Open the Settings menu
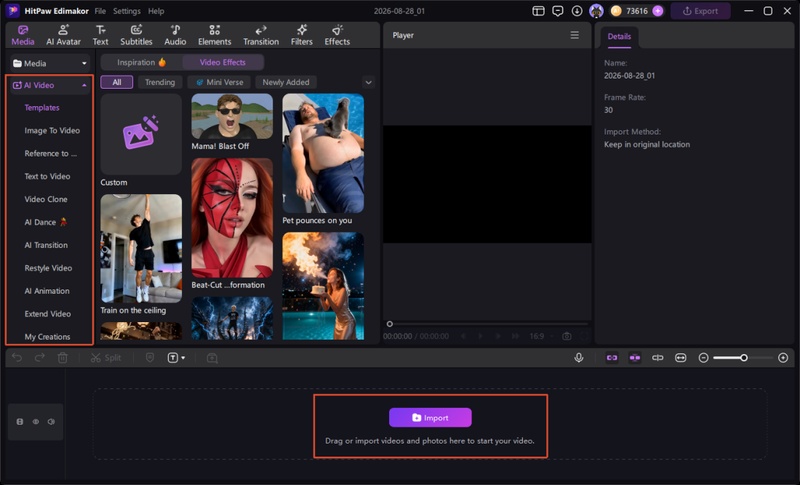Image resolution: width=800 pixels, height=485 pixels. tap(127, 11)
